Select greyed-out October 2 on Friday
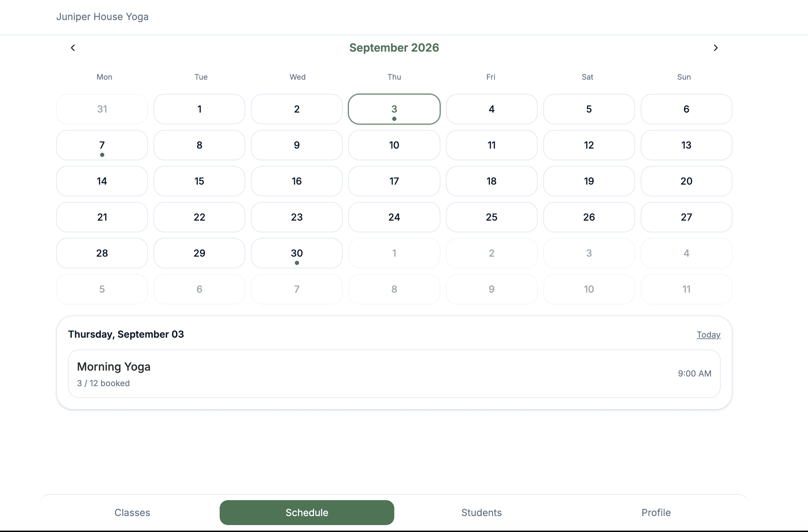 coord(492,253)
